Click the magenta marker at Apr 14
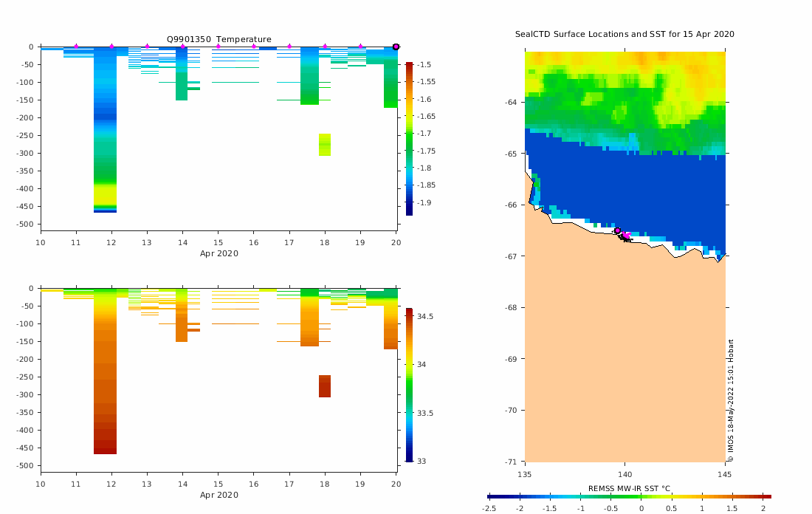Viewport: 812px width, 514px height. coord(183,47)
